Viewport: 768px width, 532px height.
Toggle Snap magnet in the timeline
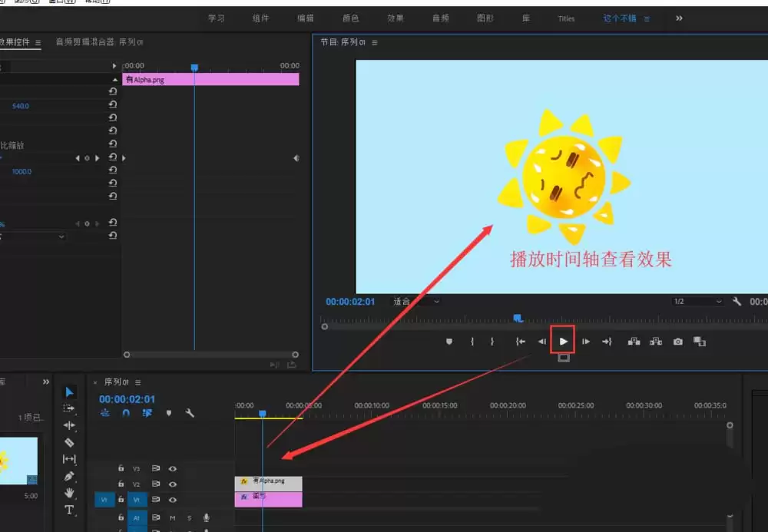125,412
